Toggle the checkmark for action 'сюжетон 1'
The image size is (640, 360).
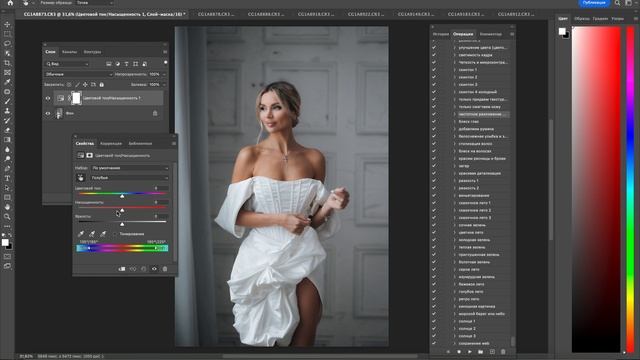434,70
